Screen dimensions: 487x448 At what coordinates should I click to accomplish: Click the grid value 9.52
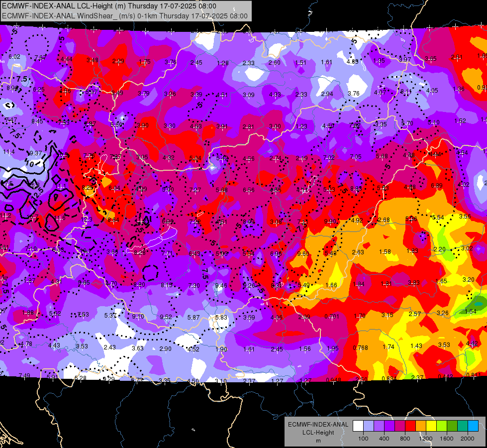(x=166, y=317)
